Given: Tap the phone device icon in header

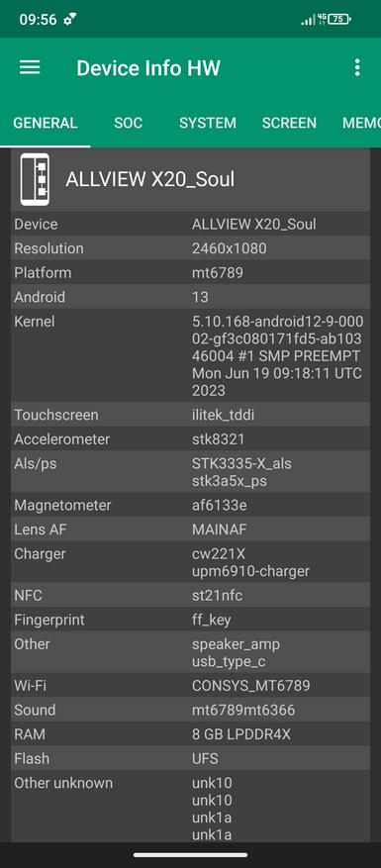Looking at the screenshot, I should [x=35, y=179].
